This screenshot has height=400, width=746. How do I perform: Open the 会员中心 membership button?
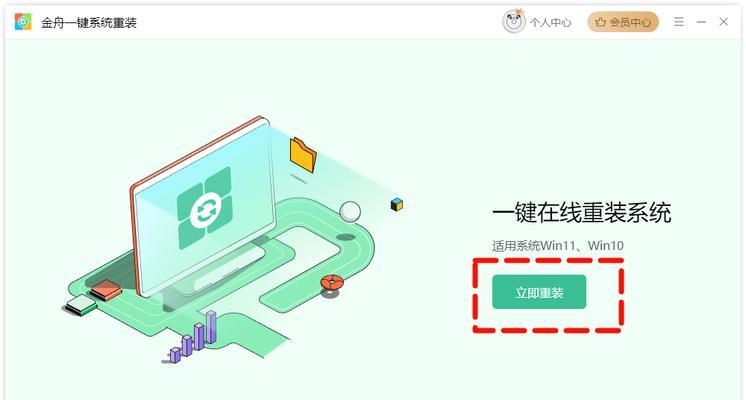click(x=623, y=22)
